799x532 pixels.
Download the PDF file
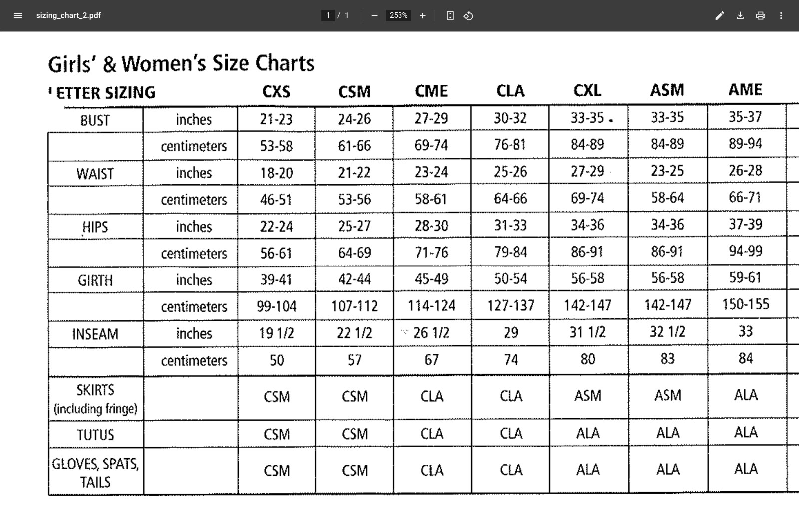(740, 15)
